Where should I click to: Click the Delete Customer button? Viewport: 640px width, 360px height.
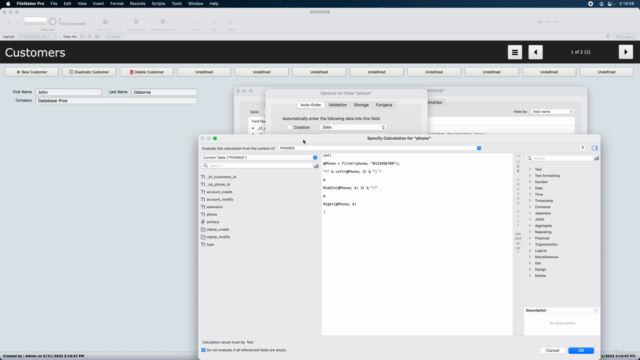click(x=147, y=72)
